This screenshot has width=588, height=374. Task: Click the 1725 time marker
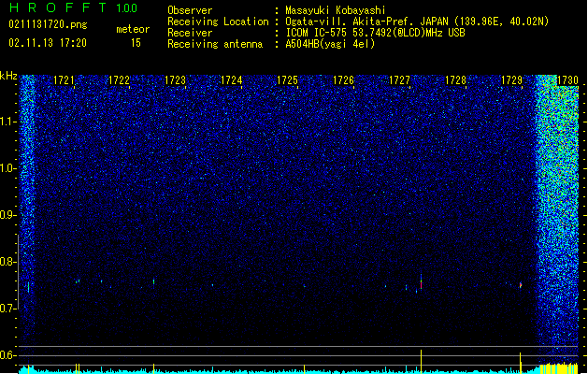pyautogui.click(x=287, y=80)
